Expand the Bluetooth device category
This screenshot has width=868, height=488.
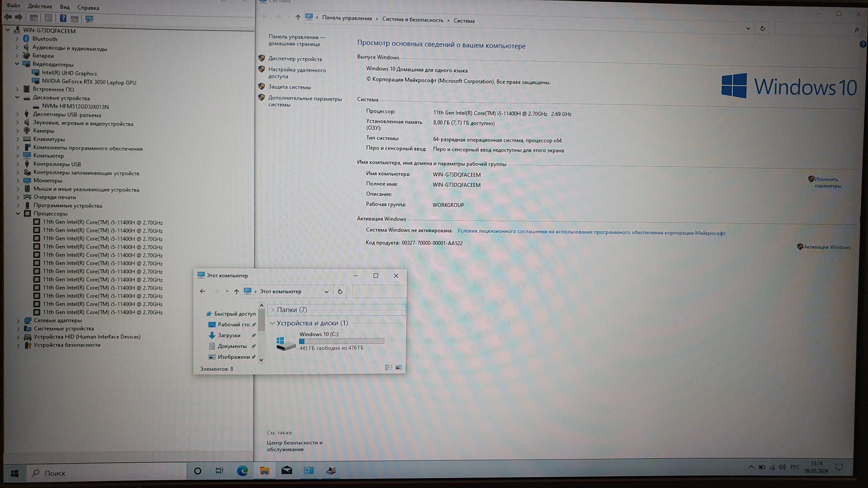pos(17,39)
